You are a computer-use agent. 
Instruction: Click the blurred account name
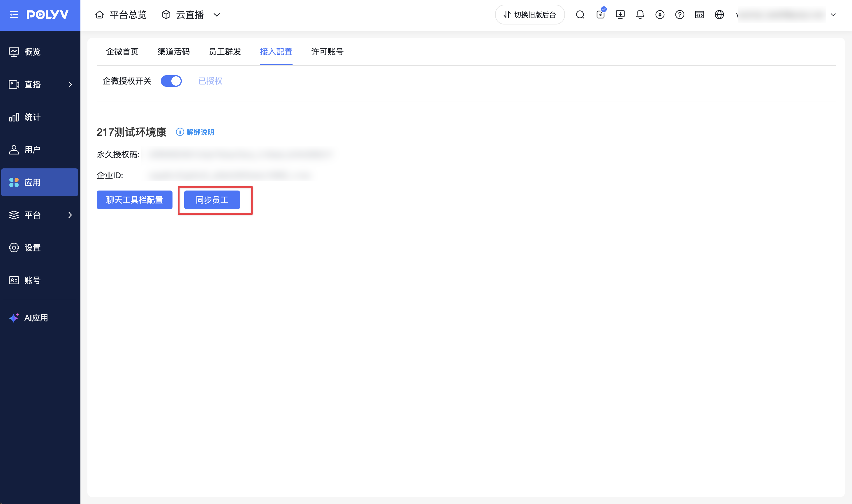click(x=781, y=15)
